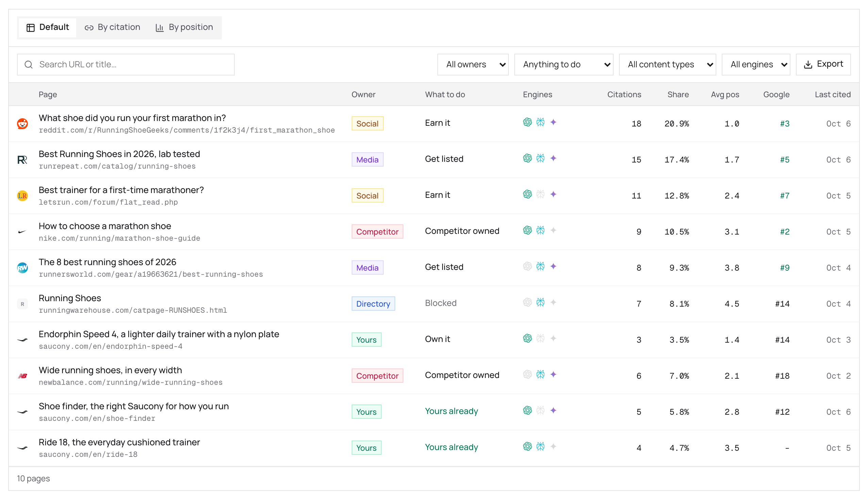Screen dimensions: 868x499
Task: Click the Runner's World favicon
Action: point(22,268)
